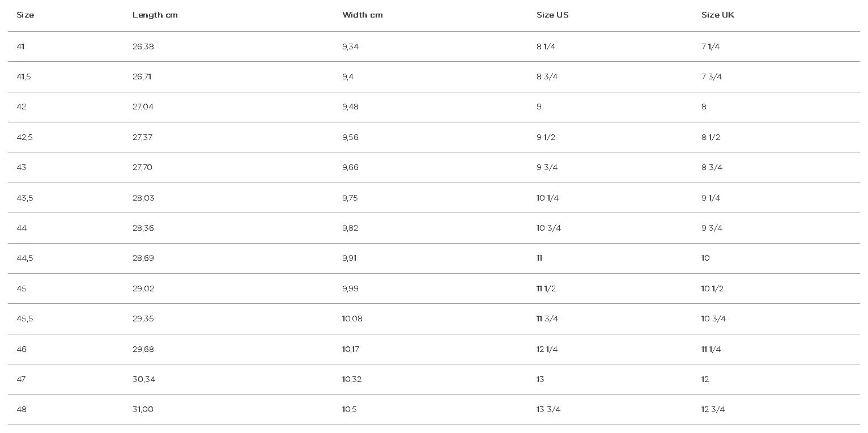Image resolution: width=868 pixels, height=433 pixels.
Task: Click width value 9,56
Action: 350,137
